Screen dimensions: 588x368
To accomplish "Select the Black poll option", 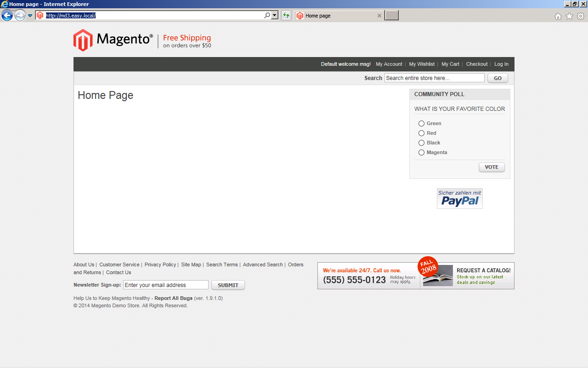I will click(421, 143).
